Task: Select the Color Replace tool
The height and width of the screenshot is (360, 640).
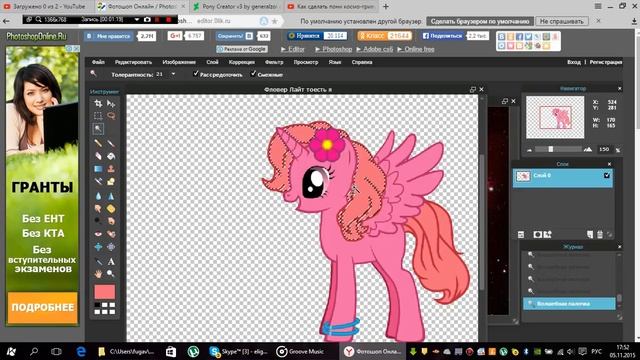Action: (98, 181)
